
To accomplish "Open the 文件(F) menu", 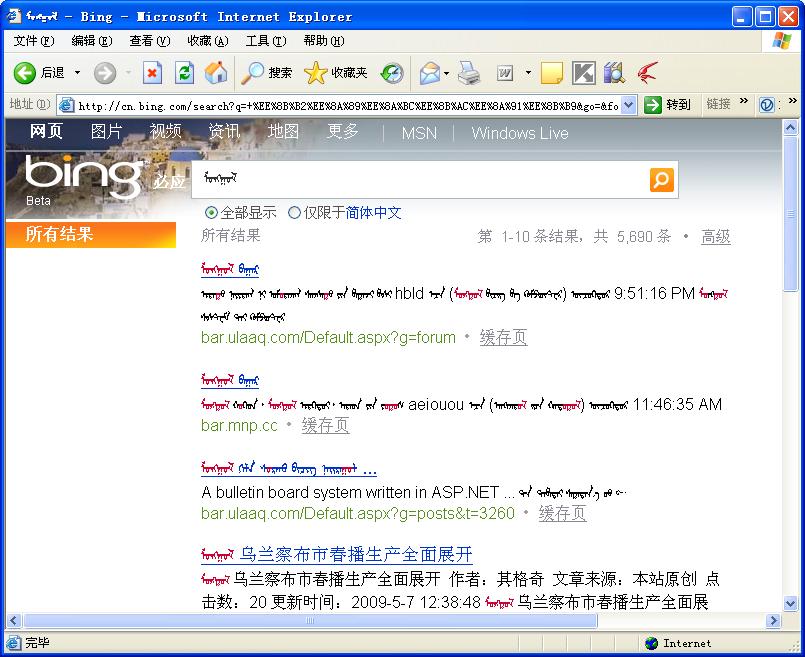I will 34,41.
